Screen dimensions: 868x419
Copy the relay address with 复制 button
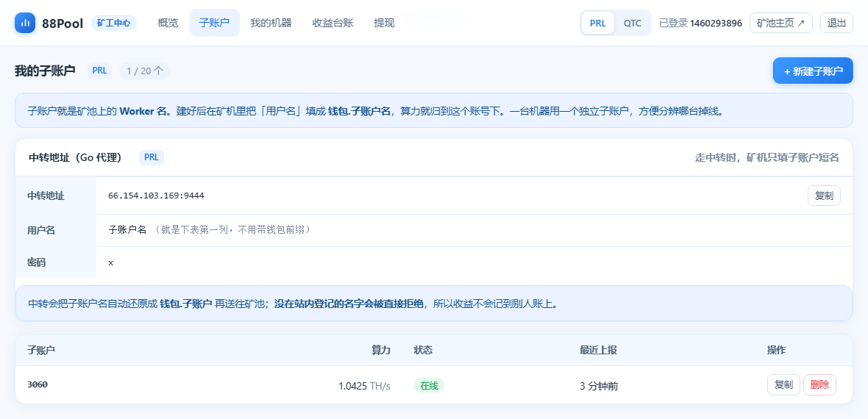(824, 196)
